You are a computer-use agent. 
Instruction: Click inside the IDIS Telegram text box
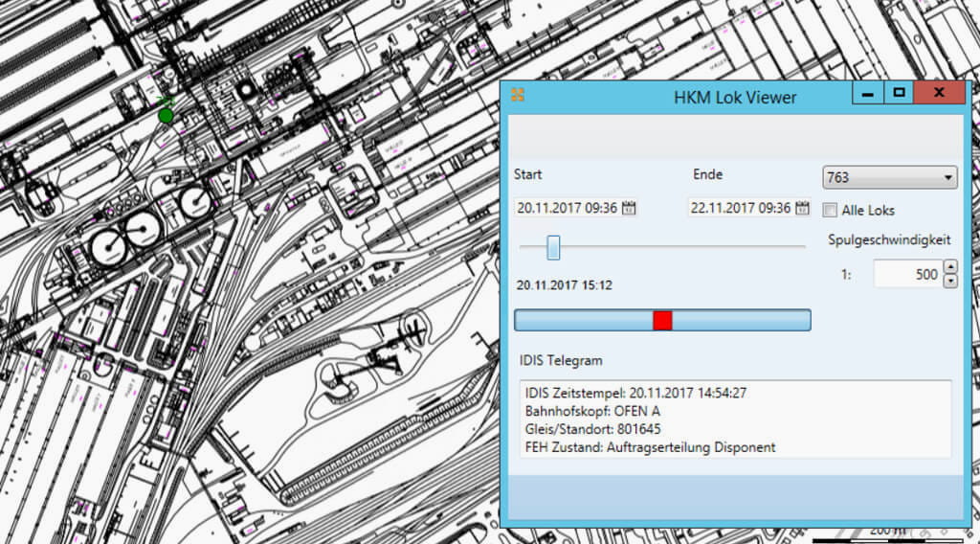coord(733,419)
